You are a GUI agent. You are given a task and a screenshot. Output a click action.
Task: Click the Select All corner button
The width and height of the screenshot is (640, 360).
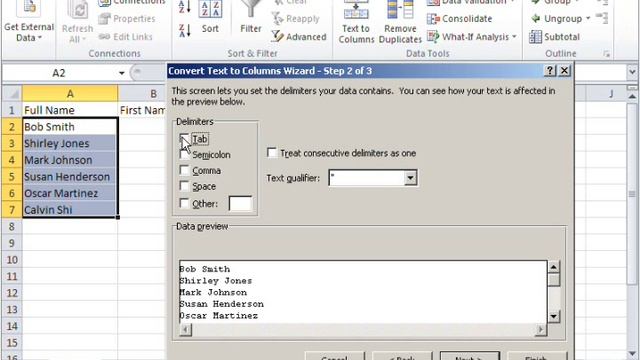coord(12,93)
